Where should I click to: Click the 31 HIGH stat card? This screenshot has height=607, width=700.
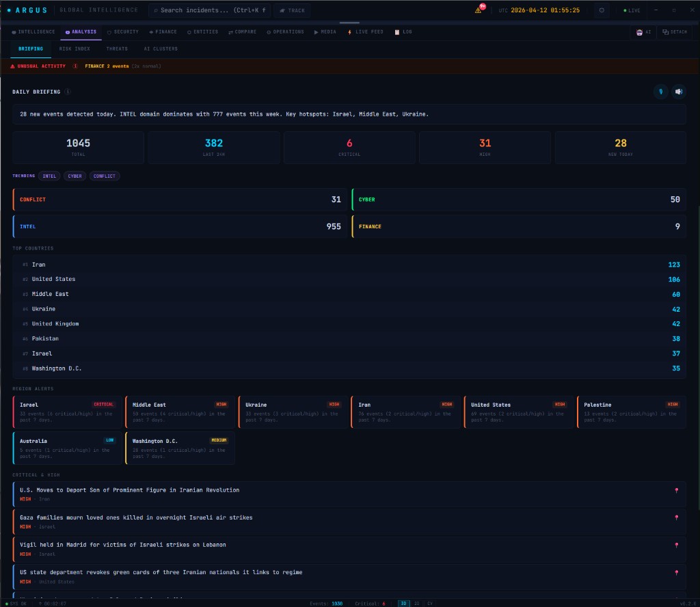pos(485,148)
